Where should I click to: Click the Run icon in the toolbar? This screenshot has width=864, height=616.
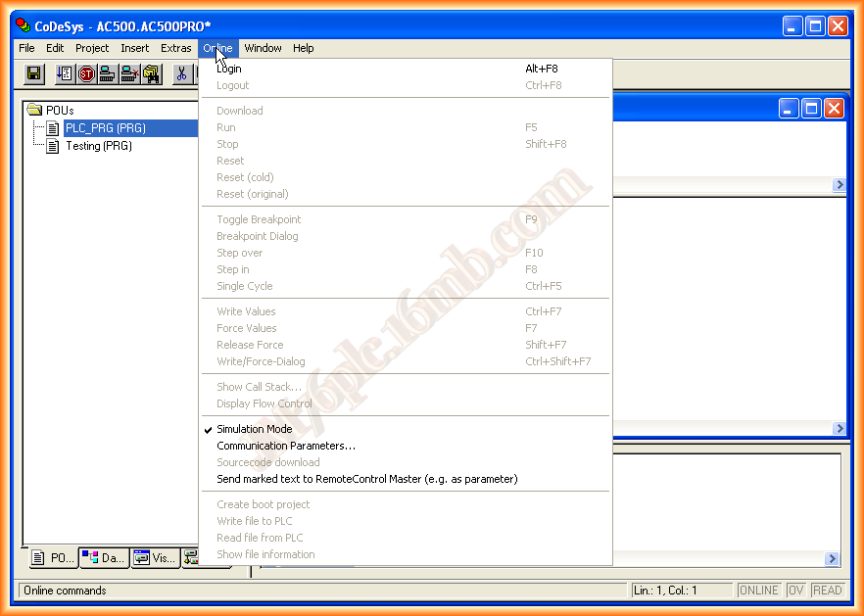[x=65, y=73]
